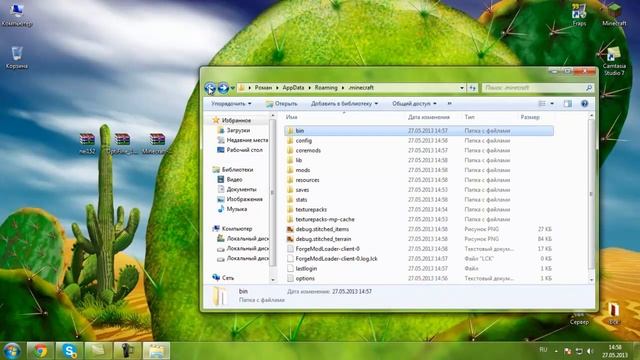Open Рабочий стол in navigation pane
This screenshot has height=360, width=640.
244,150
